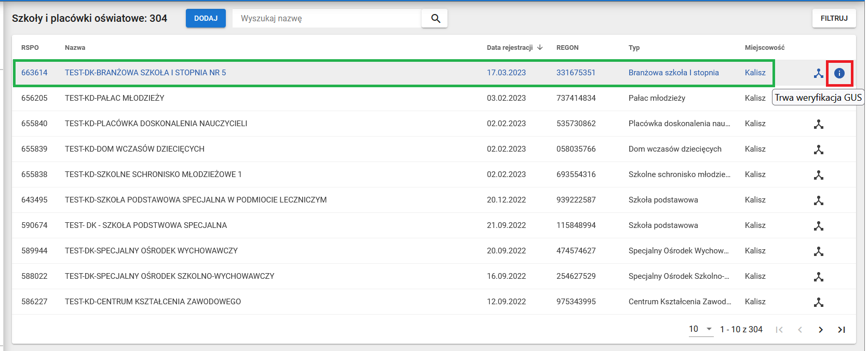Screen dimensions: 868x351
Task: Click the magnifier search icon
Action: (435, 19)
